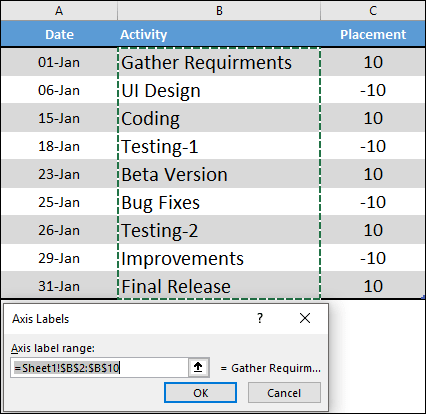Click the 26-Jan date cell

(59, 230)
